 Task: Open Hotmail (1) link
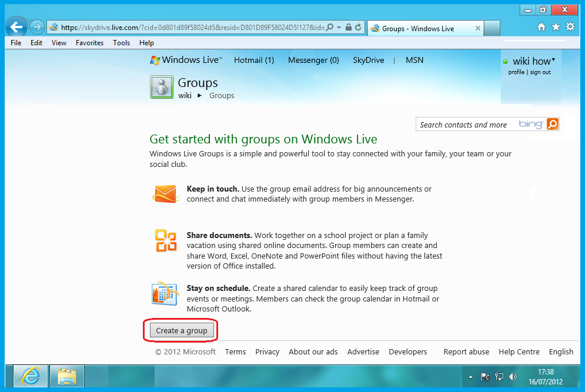pos(254,60)
